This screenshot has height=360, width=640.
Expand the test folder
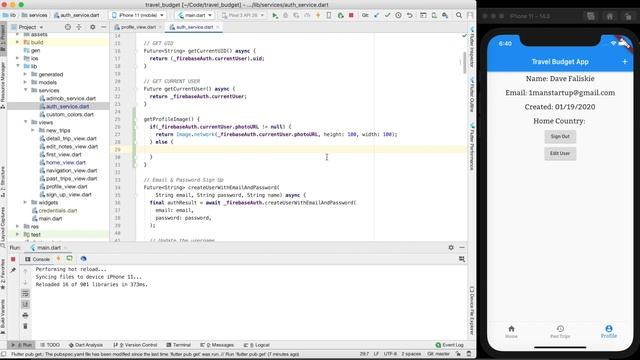click(x=18, y=234)
